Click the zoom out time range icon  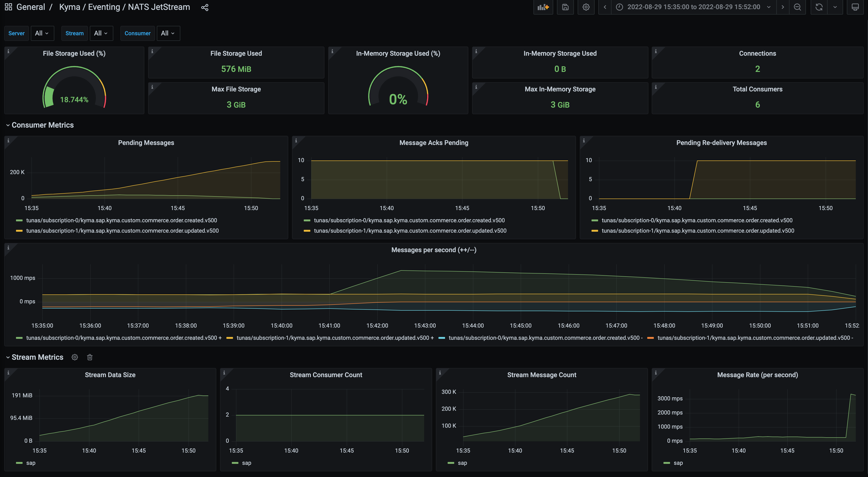(797, 7)
